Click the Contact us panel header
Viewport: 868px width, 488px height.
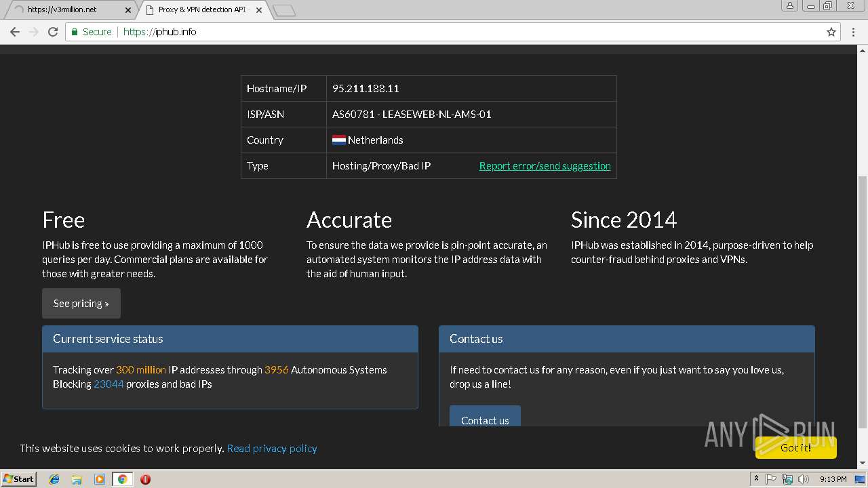point(627,339)
